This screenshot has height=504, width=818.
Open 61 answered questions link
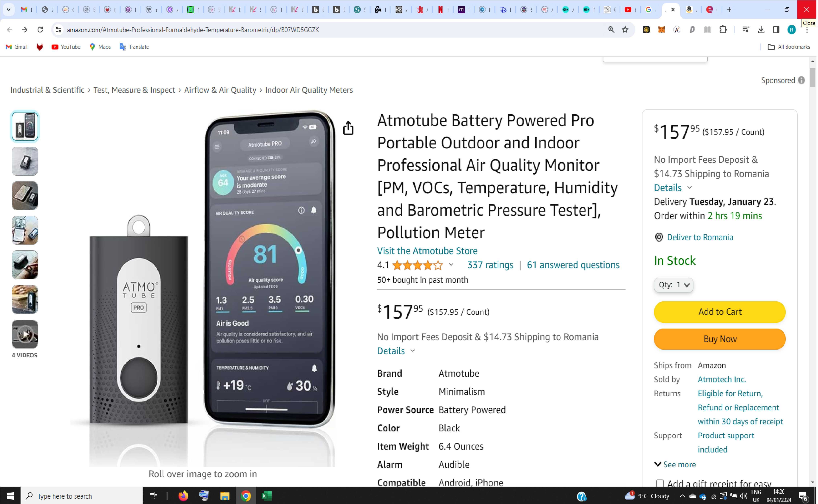point(573,265)
